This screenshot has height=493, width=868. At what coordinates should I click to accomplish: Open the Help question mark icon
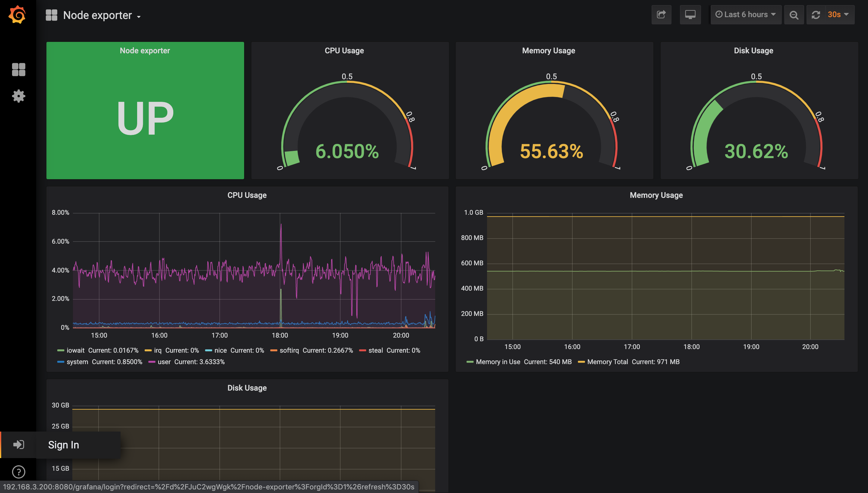[19, 472]
